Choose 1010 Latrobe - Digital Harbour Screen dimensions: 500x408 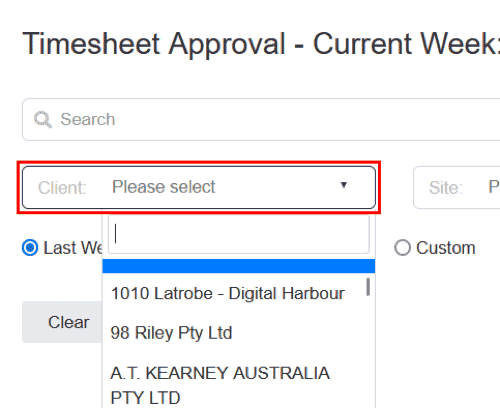[228, 294]
